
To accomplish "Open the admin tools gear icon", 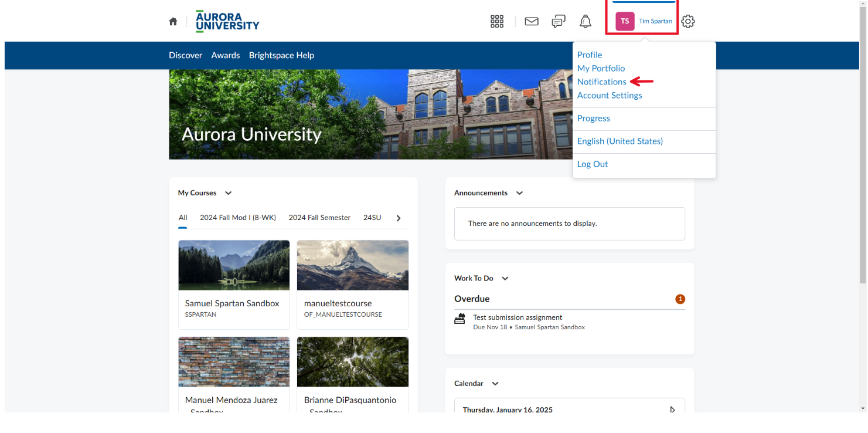I will (688, 22).
